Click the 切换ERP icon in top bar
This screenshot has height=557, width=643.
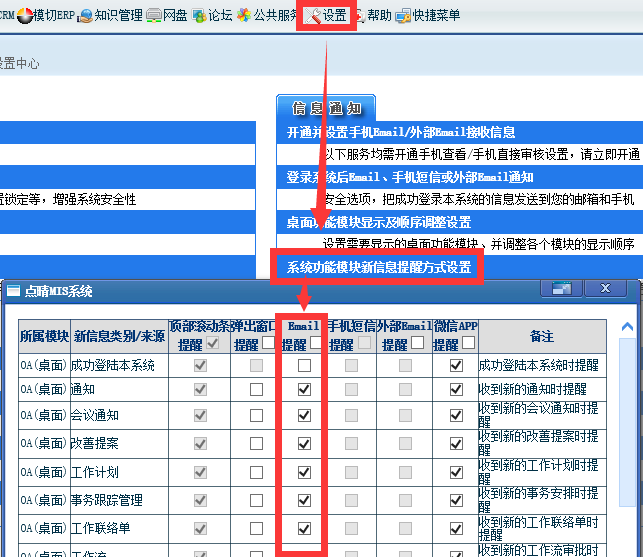tap(24, 15)
